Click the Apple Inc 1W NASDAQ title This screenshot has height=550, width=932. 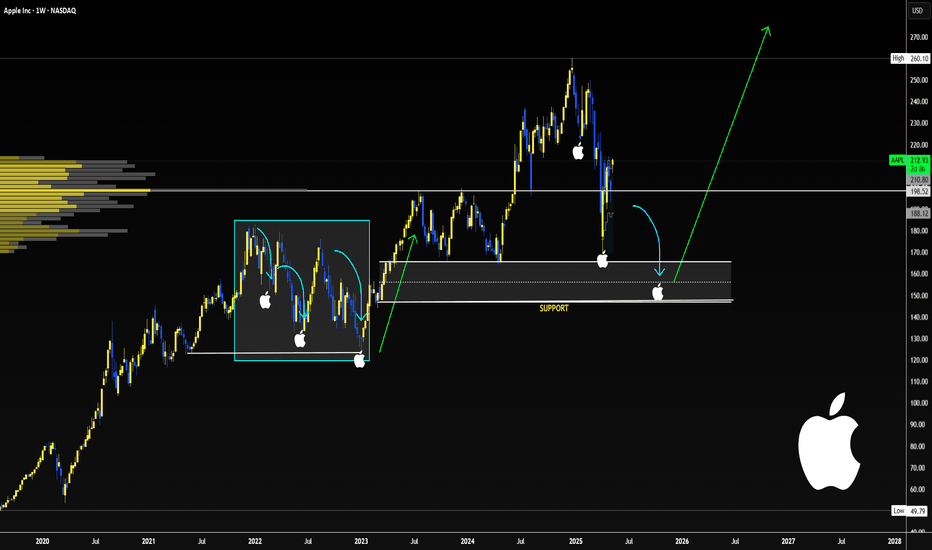40,11
